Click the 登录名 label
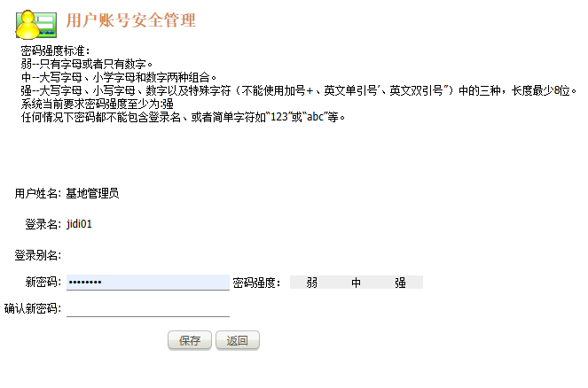Screen dimensions: 588x388 [43, 224]
